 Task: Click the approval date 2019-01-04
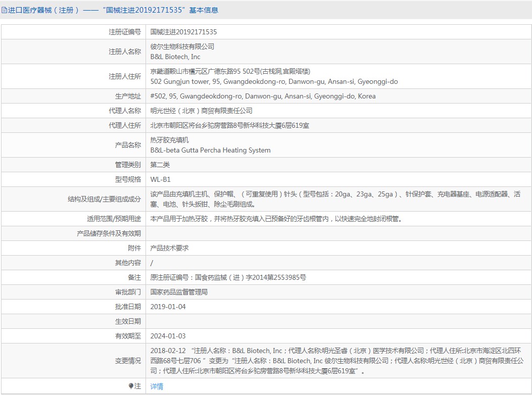pyautogui.click(x=168, y=307)
